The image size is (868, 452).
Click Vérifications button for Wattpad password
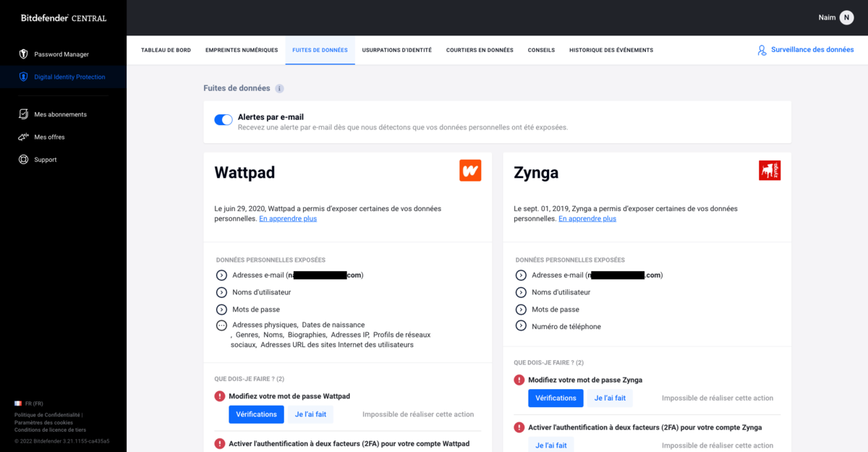coord(256,414)
